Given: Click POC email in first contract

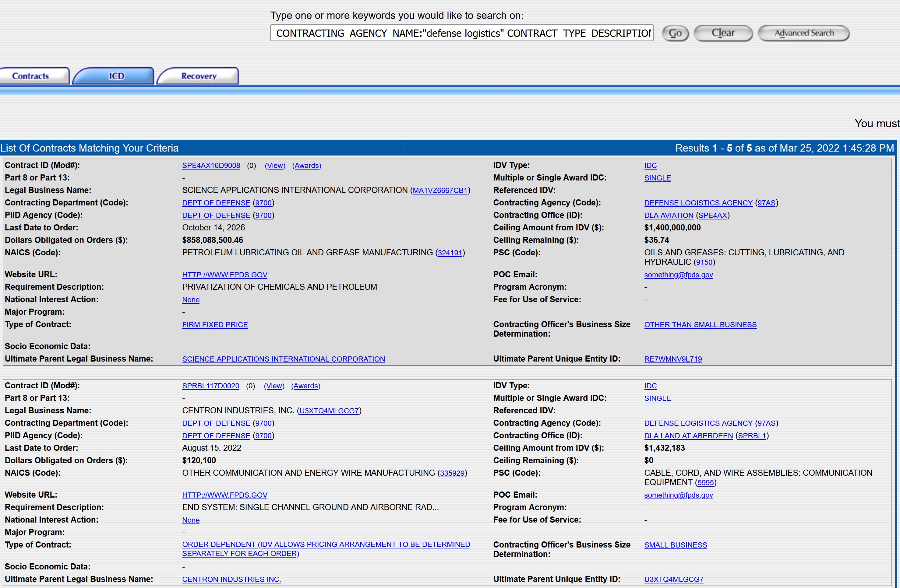Looking at the screenshot, I should click(x=678, y=275).
